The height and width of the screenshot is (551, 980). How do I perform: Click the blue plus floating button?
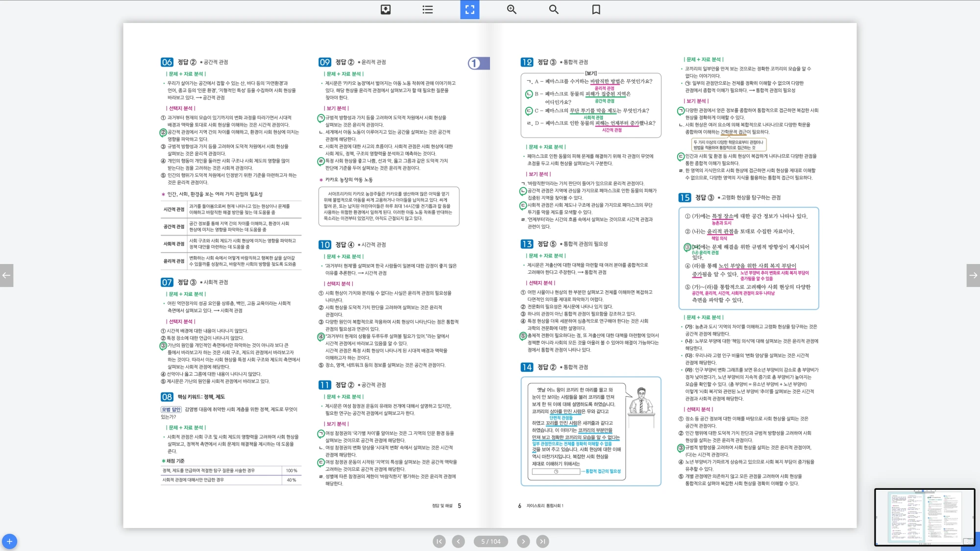(9, 541)
